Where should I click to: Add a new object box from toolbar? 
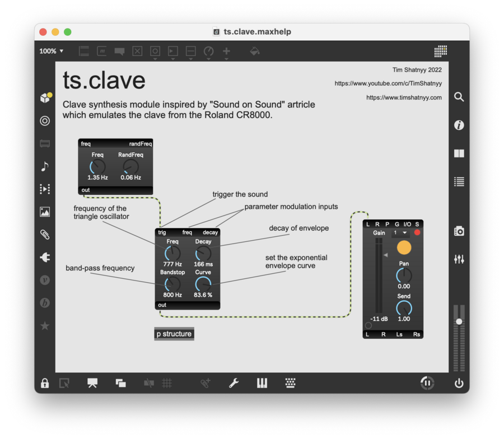point(84,51)
